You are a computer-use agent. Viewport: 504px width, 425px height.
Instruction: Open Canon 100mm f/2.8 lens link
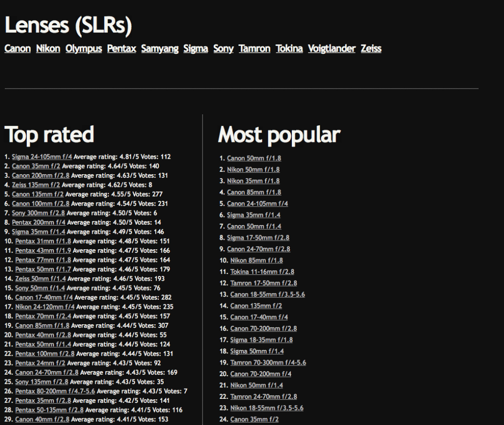coord(40,203)
